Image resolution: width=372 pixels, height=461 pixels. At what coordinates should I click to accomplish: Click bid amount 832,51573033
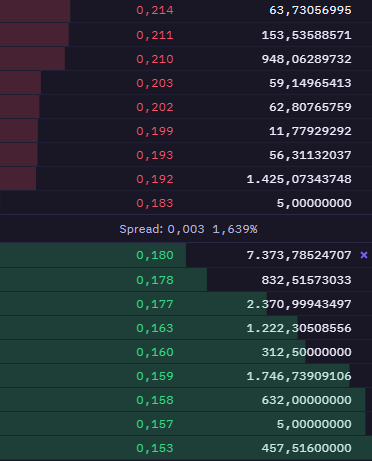coord(307,280)
